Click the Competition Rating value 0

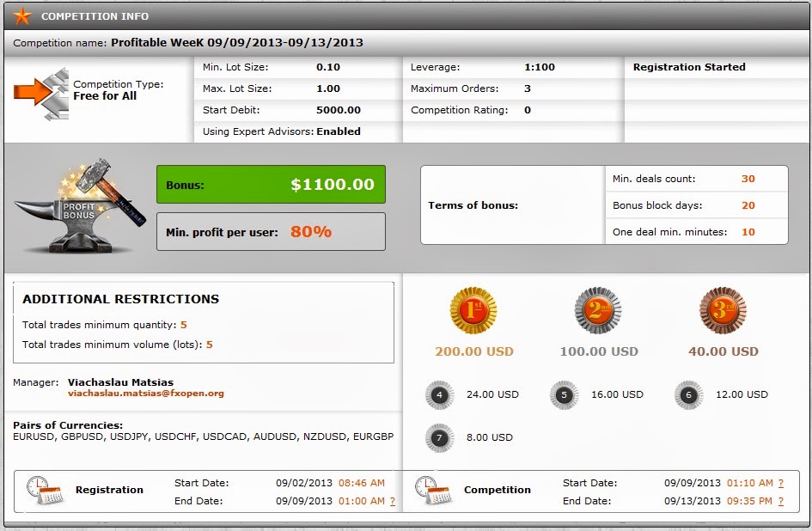[x=528, y=110]
